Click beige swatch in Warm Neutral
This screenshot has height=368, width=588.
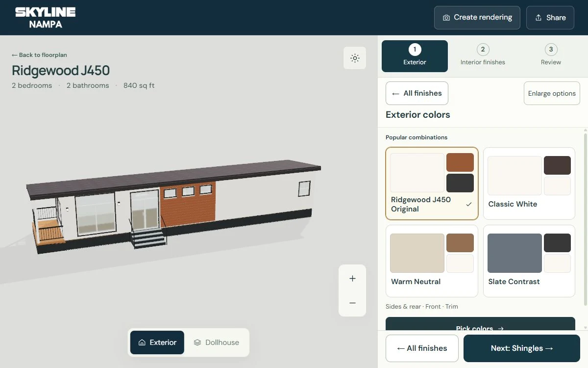417,253
